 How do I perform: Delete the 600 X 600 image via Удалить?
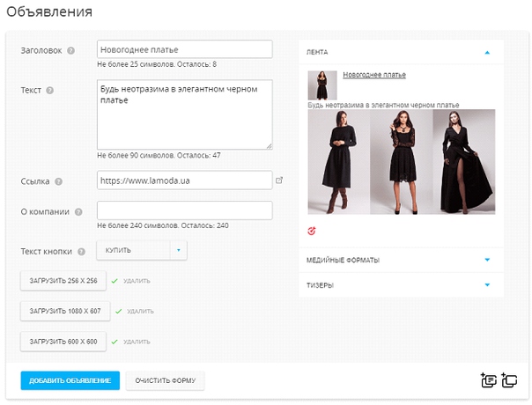137,342
